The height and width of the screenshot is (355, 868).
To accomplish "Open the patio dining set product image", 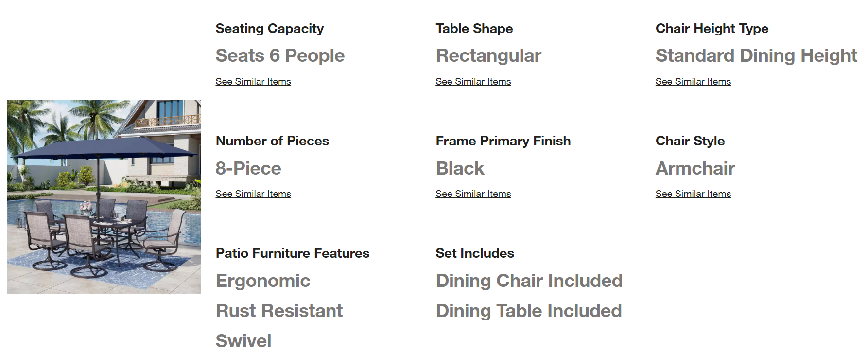I will 104,197.
